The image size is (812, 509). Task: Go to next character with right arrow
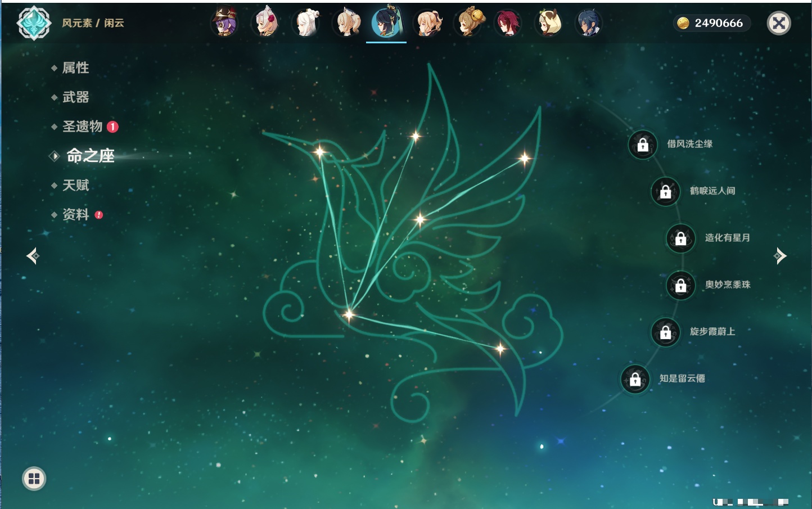(x=780, y=256)
